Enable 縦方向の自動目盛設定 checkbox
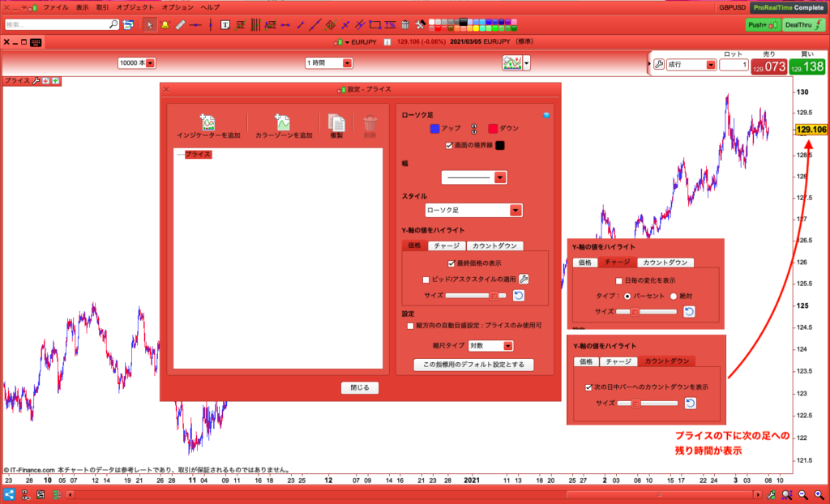The height and width of the screenshot is (504, 830). click(x=410, y=326)
